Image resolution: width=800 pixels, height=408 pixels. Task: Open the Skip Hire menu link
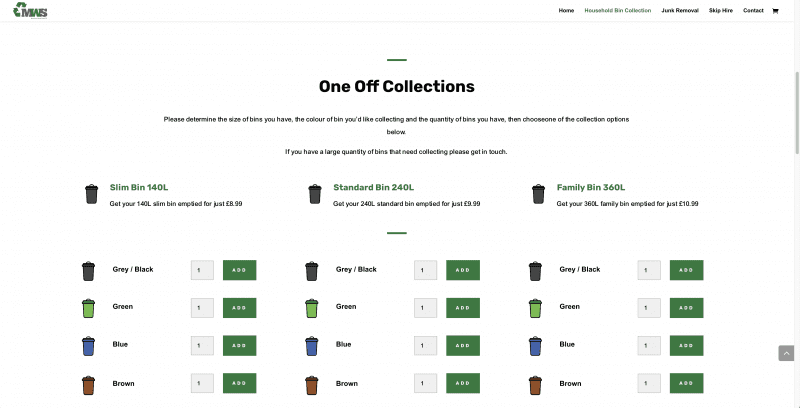click(721, 11)
